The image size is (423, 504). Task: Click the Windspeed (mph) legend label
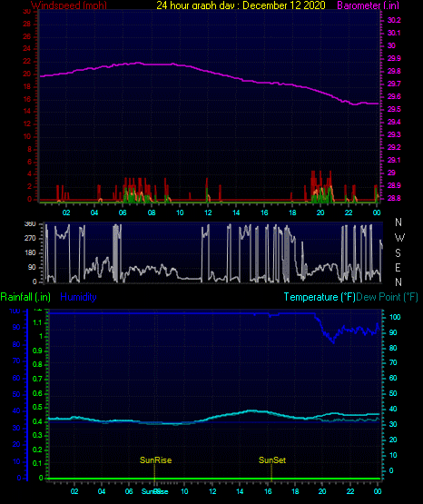click(x=69, y=5)
